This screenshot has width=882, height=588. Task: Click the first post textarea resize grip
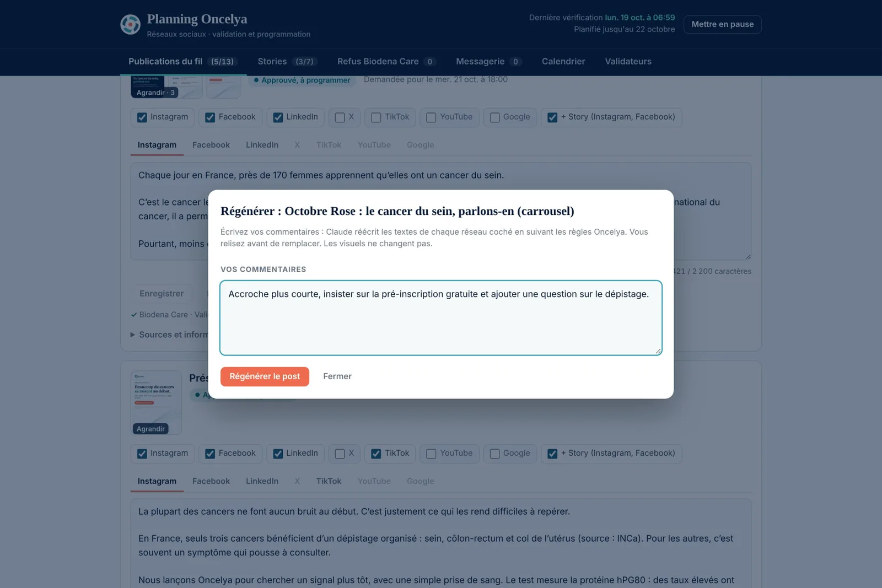[747, 256]
